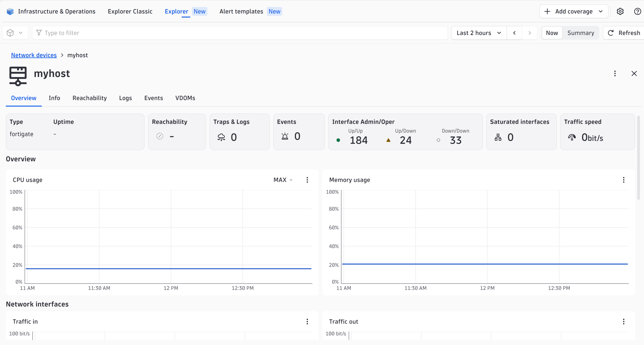
Task: Open the help question mark icon
Action: pos(638,12)
